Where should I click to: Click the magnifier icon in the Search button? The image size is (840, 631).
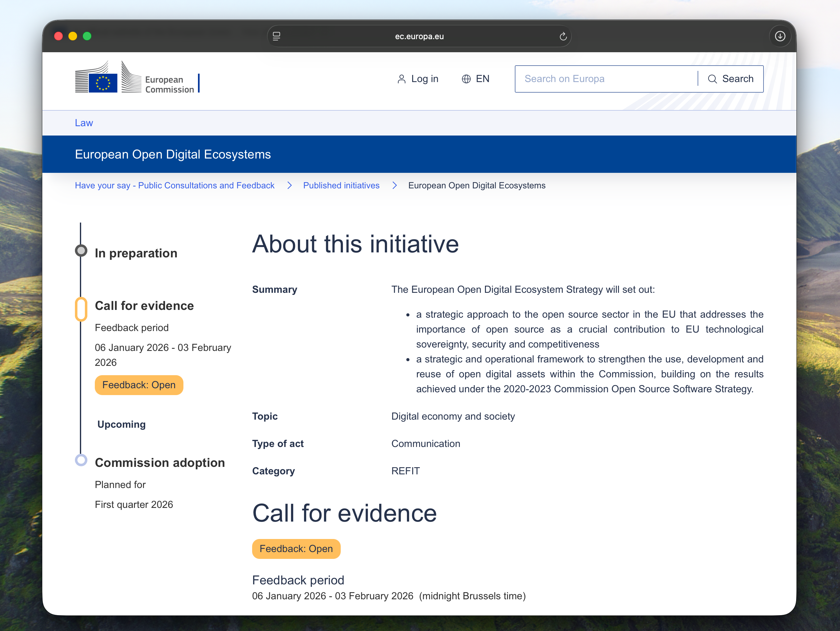tap(713, 78)
